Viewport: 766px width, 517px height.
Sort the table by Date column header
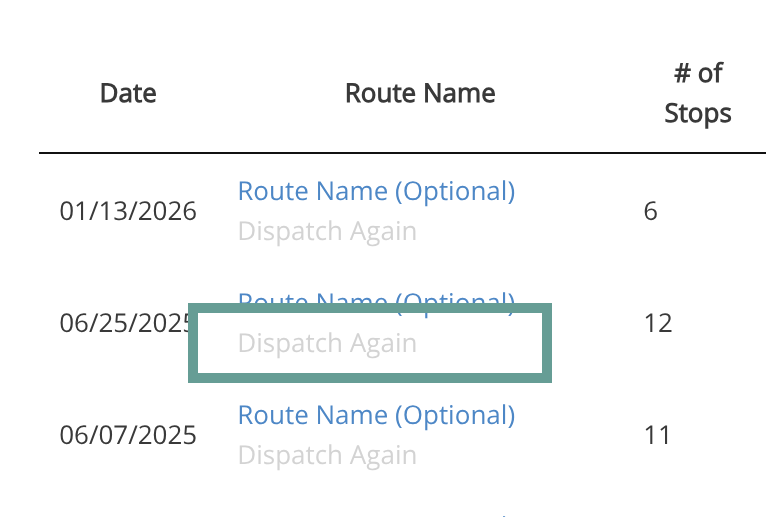pos(128,94)
